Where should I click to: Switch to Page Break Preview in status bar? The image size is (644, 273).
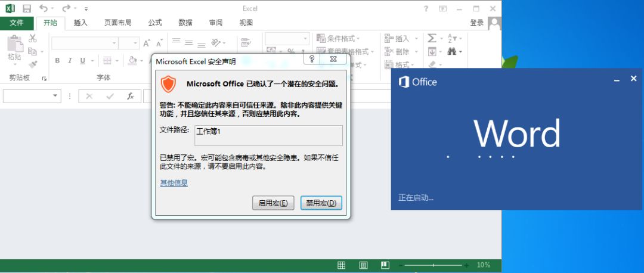[x=385, y=265]
